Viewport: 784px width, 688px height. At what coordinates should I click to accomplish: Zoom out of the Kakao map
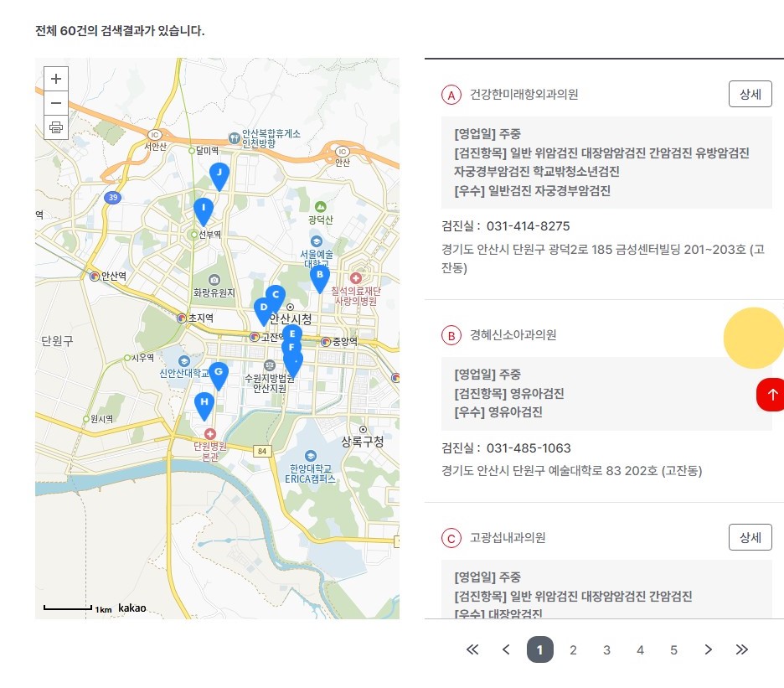click(x=55, y=102)
